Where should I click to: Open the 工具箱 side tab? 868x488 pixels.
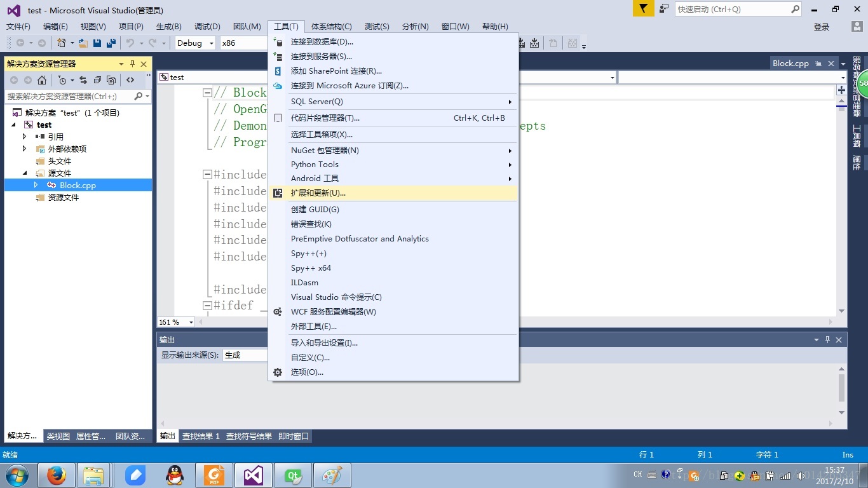(x=857, y=137)
